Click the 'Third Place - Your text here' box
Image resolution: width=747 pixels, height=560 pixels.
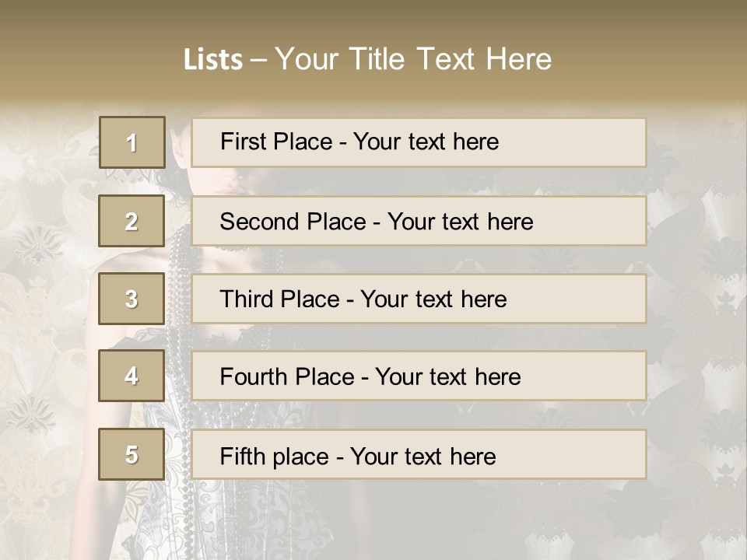coord(419,299)
